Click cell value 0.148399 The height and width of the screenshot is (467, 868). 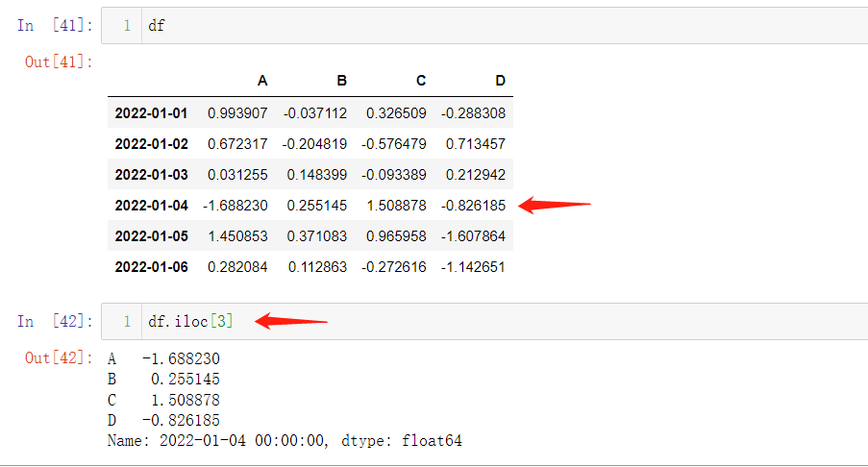pos(316,175)
